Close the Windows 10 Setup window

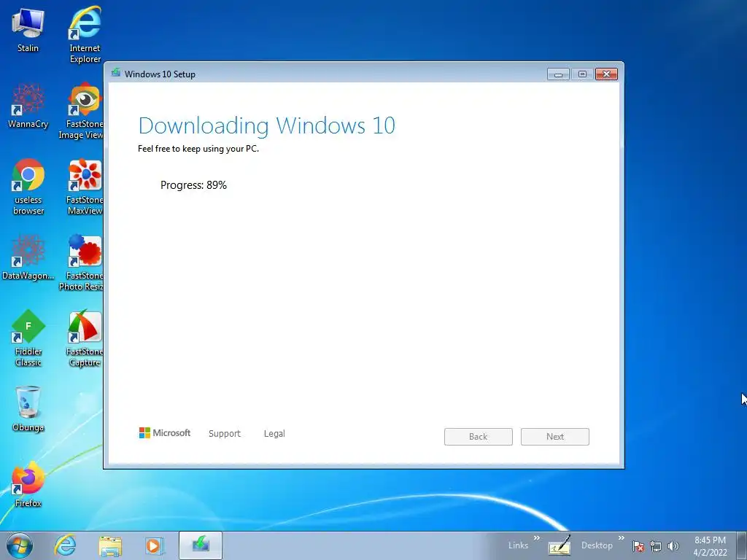point(606,74)
